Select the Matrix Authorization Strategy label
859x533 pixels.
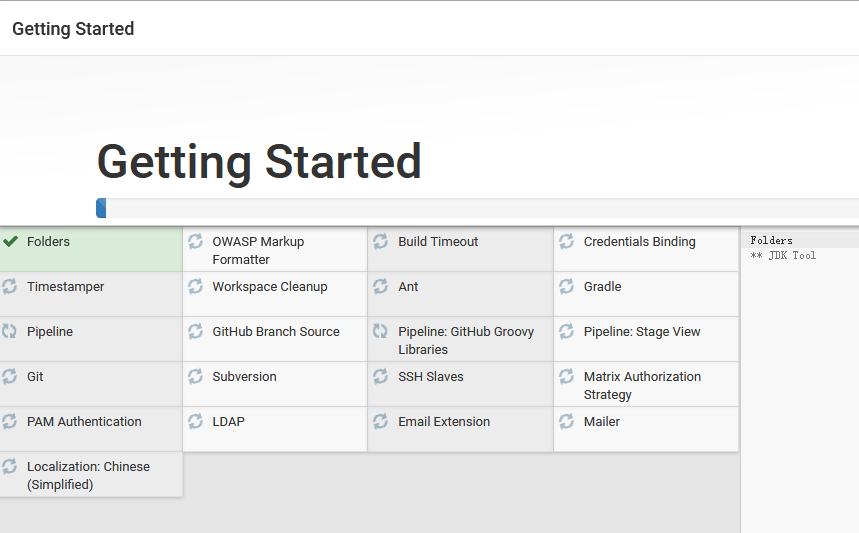(642, 385)
